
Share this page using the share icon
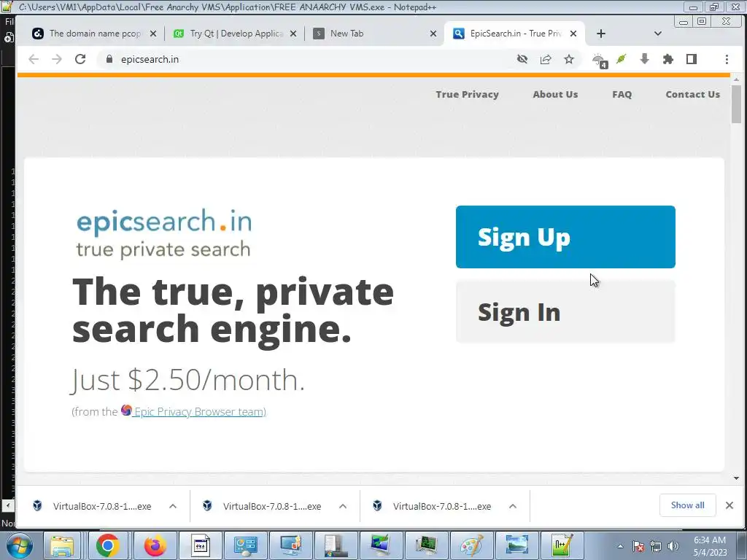click(546, 59)
